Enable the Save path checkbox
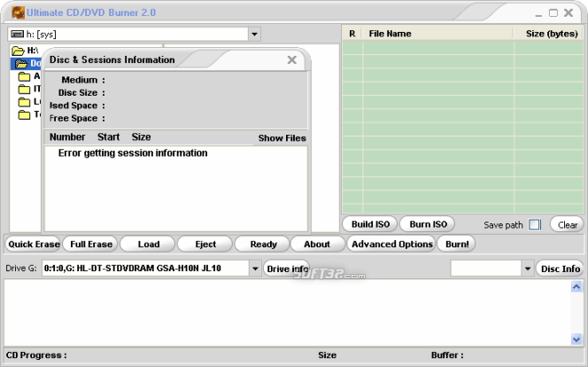The width and height of the screenshot is (588, 367). pos(534,225)
